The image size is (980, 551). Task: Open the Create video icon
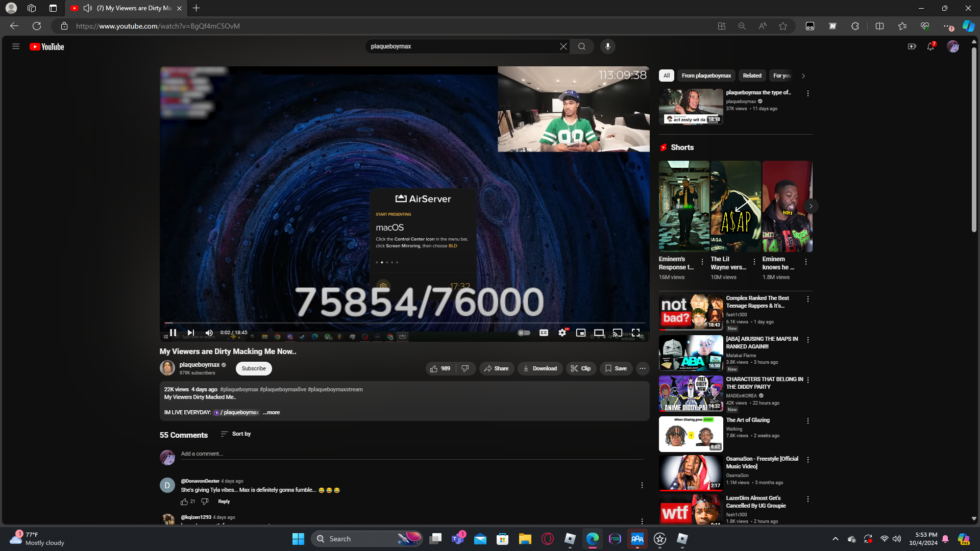click(x=912, y=46)
